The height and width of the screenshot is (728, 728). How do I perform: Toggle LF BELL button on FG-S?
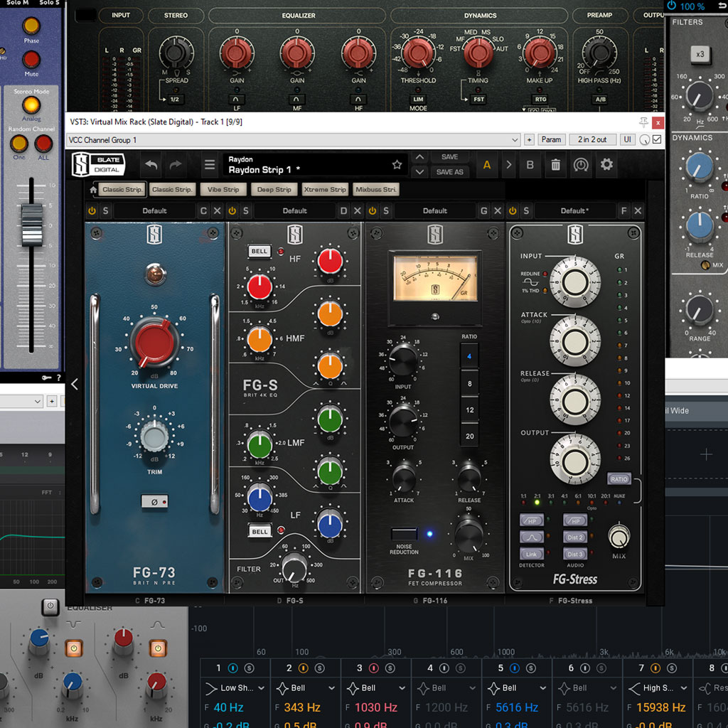pyautogui.click(x=259, y=532)
